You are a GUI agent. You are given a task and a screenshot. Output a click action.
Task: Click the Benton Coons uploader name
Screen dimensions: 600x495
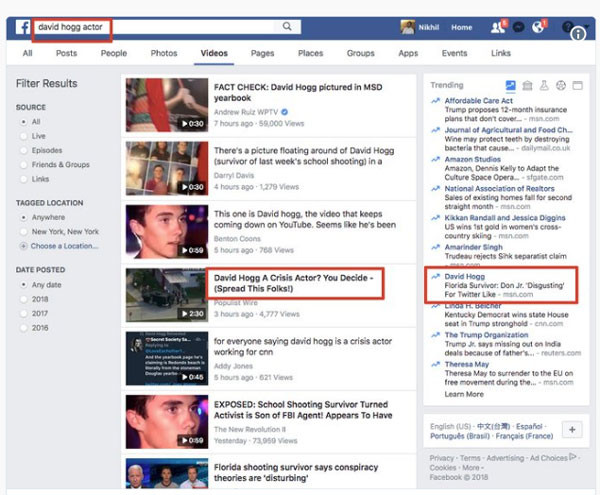[237, 239]
